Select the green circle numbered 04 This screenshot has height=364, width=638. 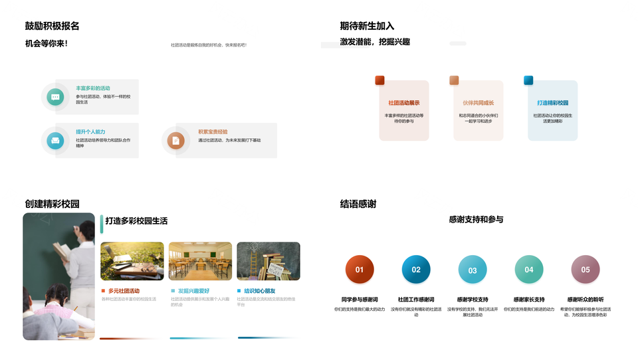[x=529, y=270]
